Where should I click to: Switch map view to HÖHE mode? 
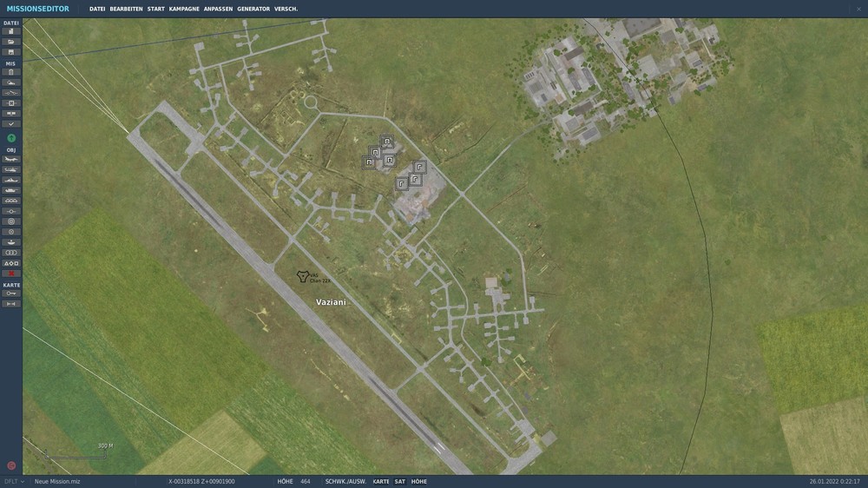pyautogui.click(x=419, y=481)
